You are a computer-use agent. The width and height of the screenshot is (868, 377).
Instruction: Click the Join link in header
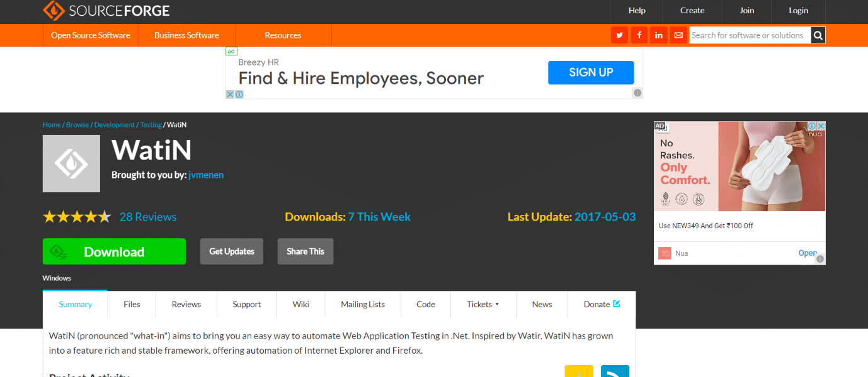coord(747,11)
